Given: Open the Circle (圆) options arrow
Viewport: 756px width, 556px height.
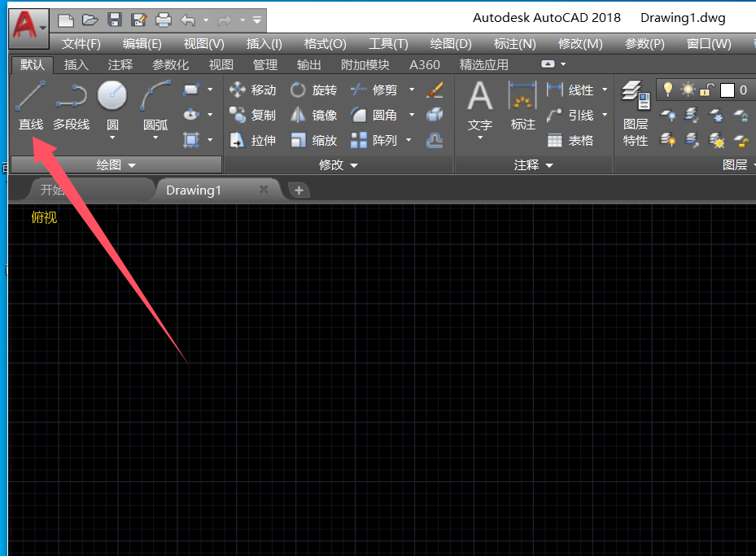Looking at the screenshot, I should pyautogui.click(x=112, y=138).
